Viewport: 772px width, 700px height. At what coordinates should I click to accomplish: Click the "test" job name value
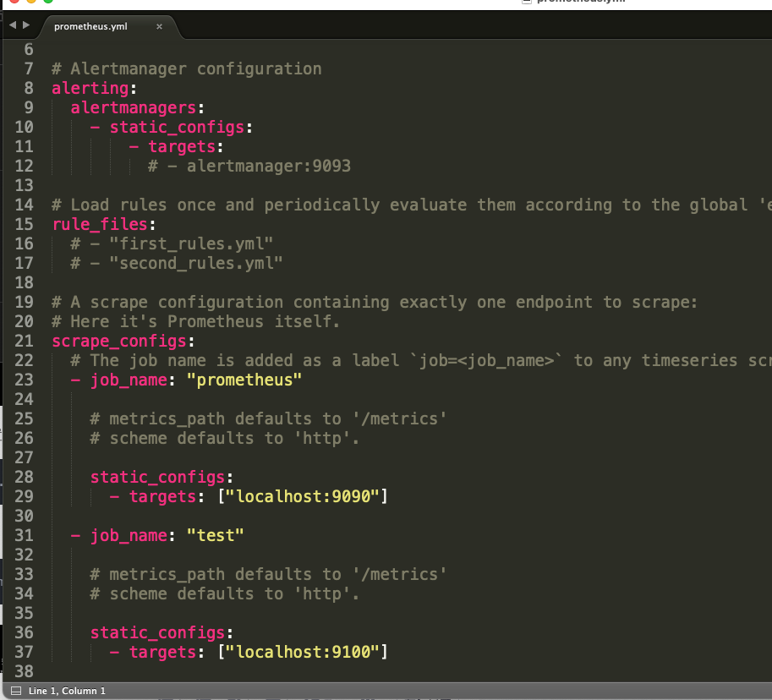coord(215,536)
